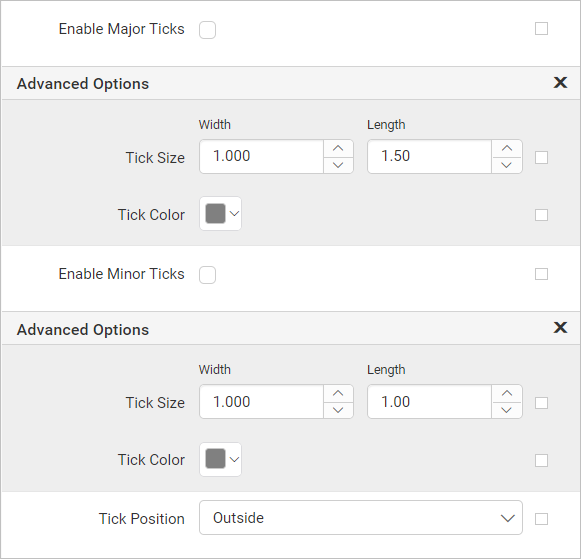Screen dimensions: 581x559
Task: Click the minor tick Length field 1.00
Action: click(x=429, y=402)
